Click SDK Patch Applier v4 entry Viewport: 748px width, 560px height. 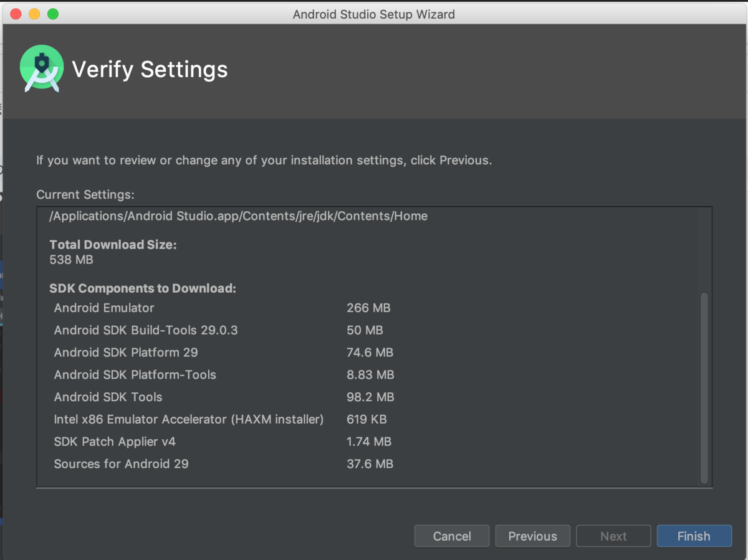115,442
